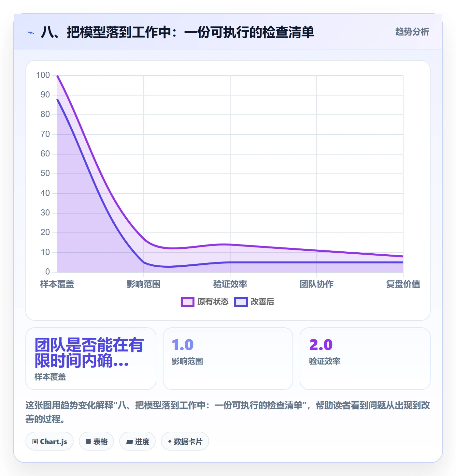The image size is (456, 476).
Task: Open the 验证效率 card showing 2.0
Action: (365, 359)
